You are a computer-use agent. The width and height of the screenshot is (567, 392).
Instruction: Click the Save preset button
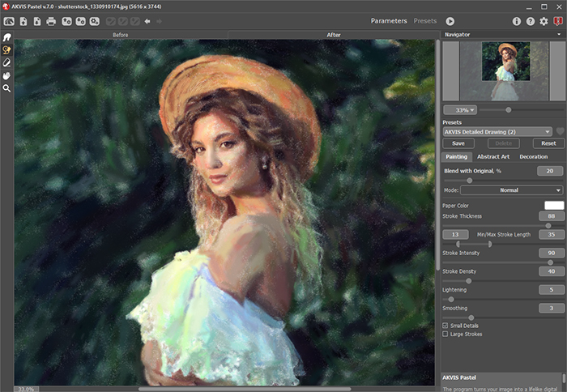(x=458, y=143)
